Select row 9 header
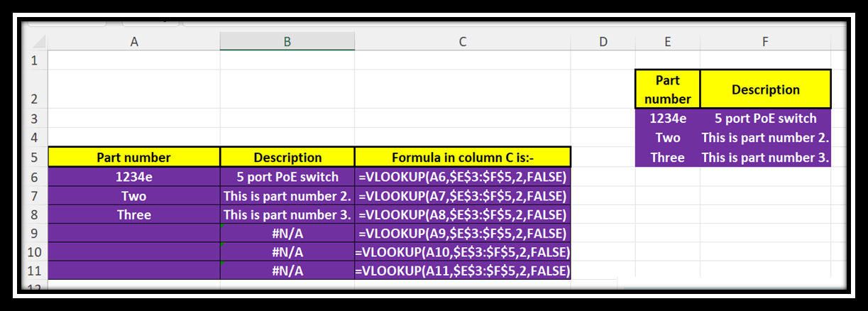 click(x=34, y=233)
